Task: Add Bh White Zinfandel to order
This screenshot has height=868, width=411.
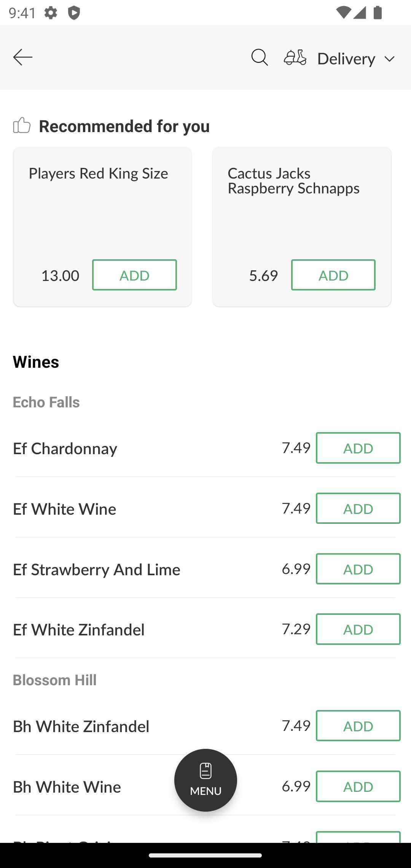Action: 358,726
